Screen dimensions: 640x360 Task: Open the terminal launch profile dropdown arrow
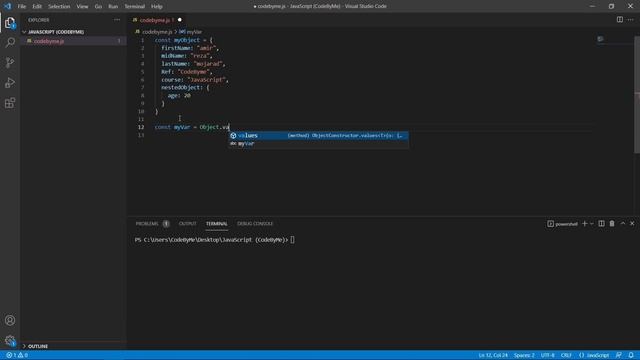point(592,224)
